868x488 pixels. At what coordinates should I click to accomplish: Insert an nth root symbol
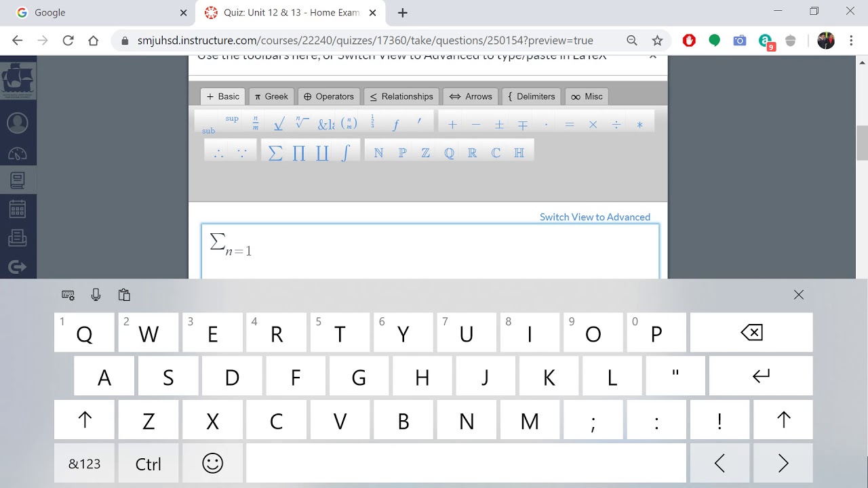pos(302,124)
